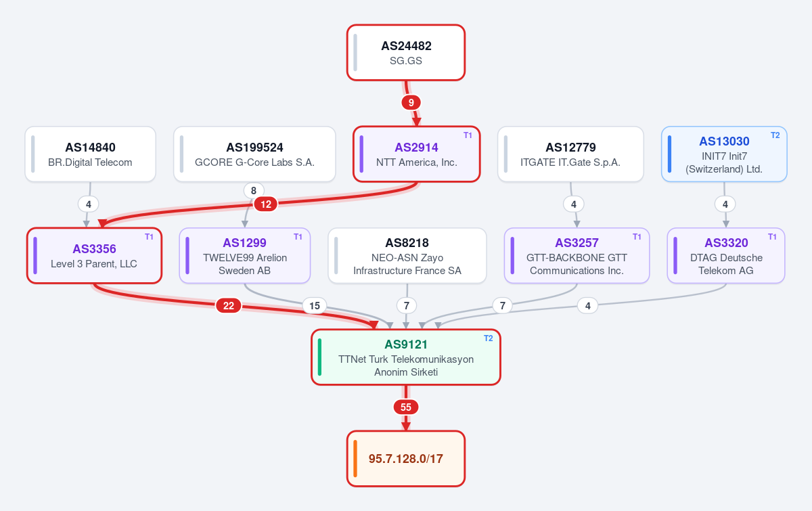Select the AS3320 DTAG Deutsche Telekom node
The image size is (812, 511).
coord(726,255)
